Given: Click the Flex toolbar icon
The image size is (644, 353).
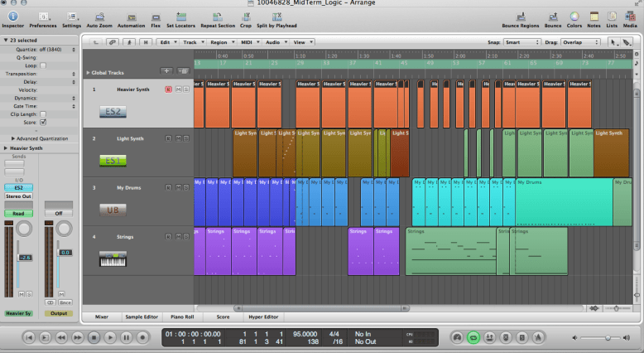Looking at the screenshot, I should pyautogui.click(x=156, y=16).
